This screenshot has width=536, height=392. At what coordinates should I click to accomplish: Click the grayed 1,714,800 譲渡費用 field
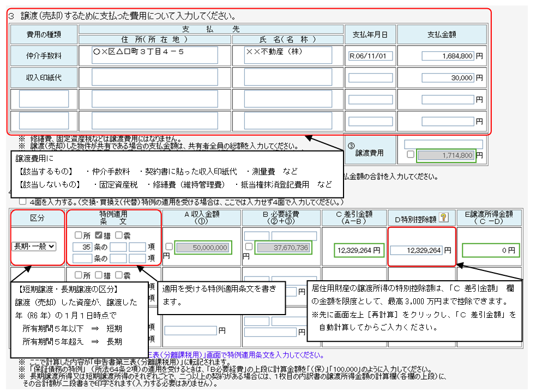[x=446, y=155]
